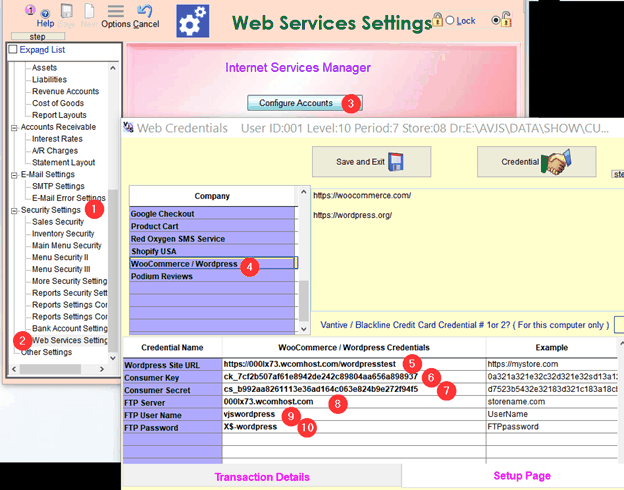The width and height of the screenshot is (624, 490).
Task: Click the FTP Server value field
Action: (354, 402)
